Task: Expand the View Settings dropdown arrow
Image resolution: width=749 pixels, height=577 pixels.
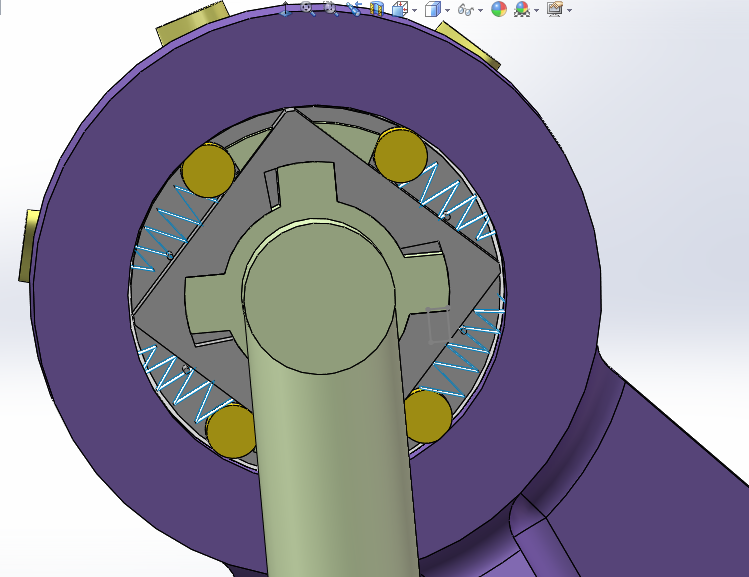Action: pyautogui.click(x=569, y=10)
